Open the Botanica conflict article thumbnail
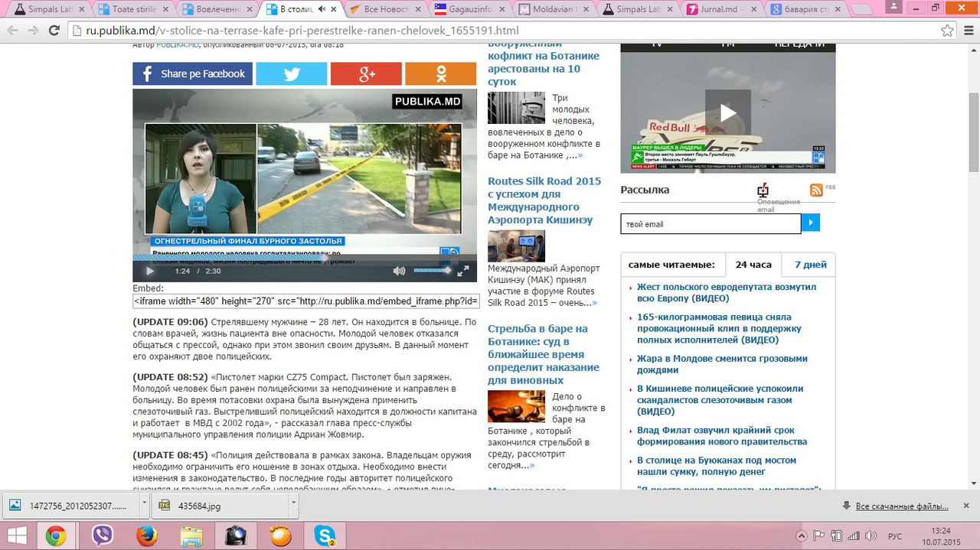 [516, 108]
